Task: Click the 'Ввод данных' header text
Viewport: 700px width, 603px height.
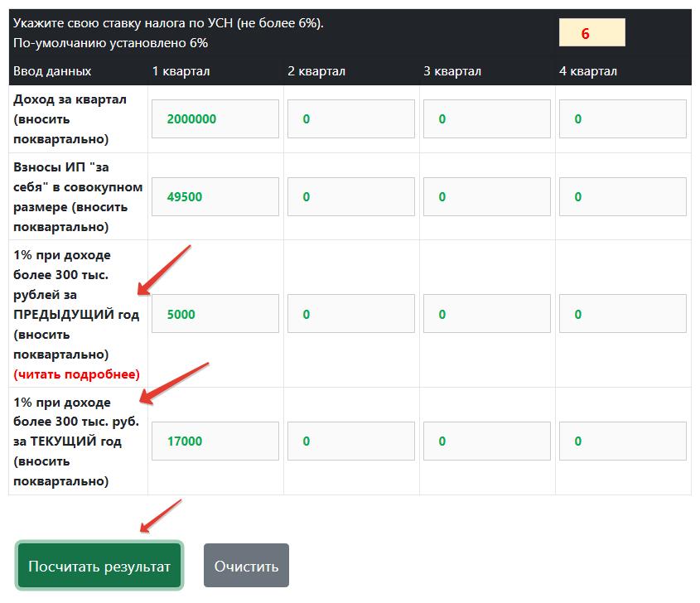Action: pyautogui.click(x=52, y=71)
